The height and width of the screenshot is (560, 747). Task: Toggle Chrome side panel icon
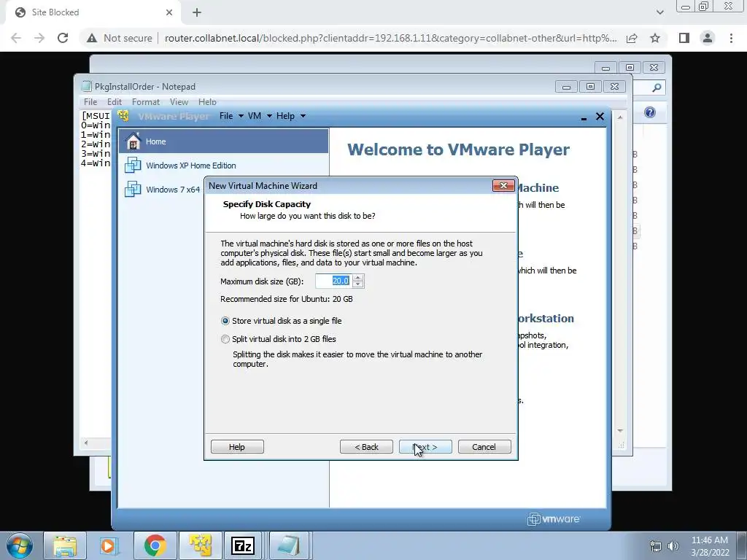pos(684,38)
